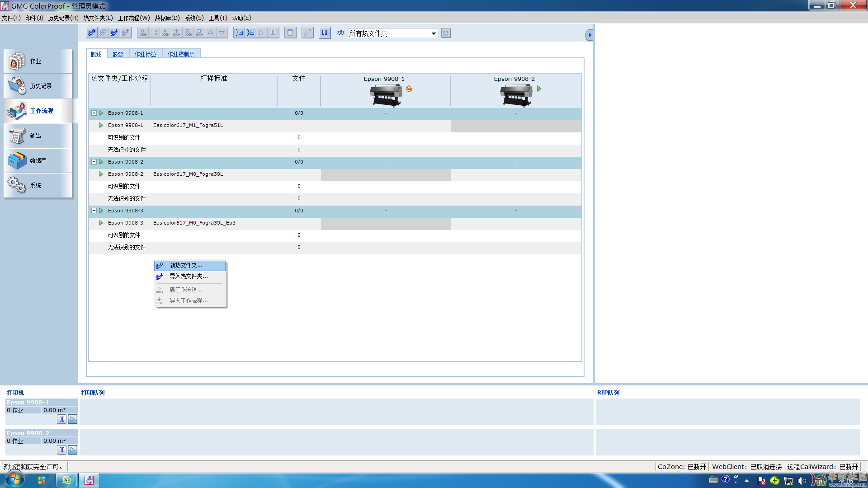Click the expand all rows toolbar icon

(x=250, y=33)
